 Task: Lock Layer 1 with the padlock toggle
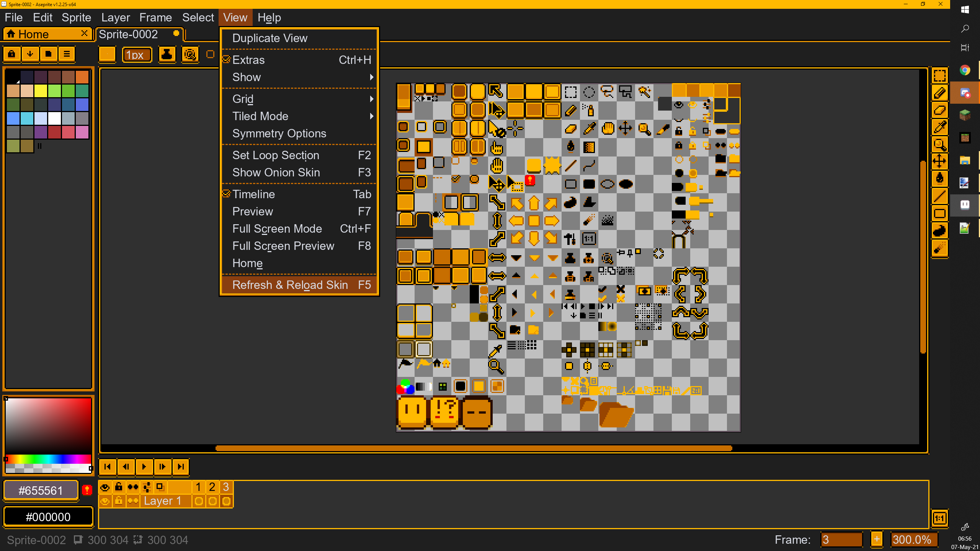(x=119, y=500)
